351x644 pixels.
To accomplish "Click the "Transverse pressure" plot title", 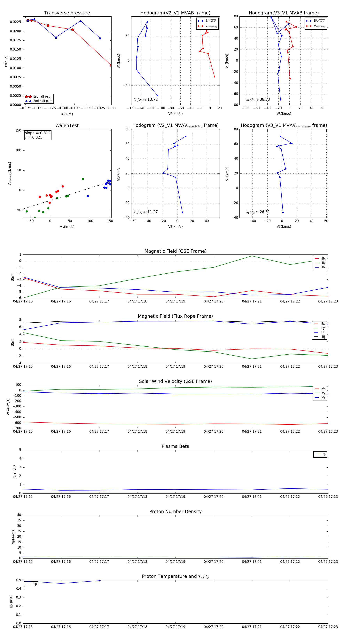I will click(x=67, y=13).
